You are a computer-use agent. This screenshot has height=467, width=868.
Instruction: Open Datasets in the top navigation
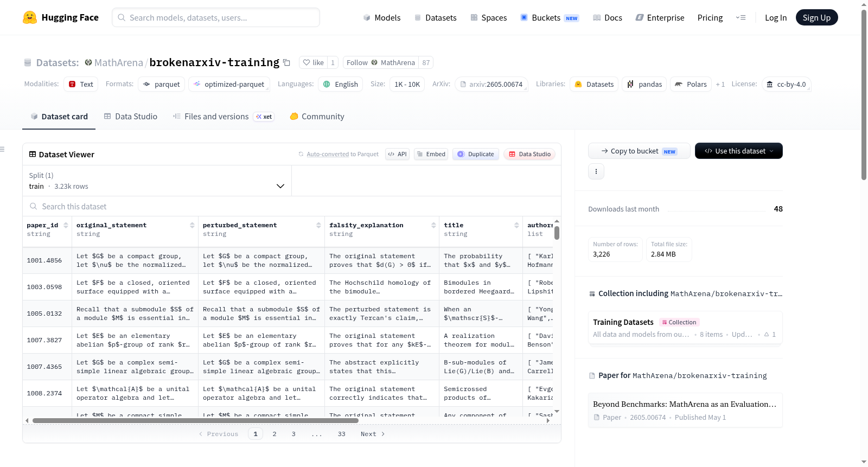(x=436, y=17)
